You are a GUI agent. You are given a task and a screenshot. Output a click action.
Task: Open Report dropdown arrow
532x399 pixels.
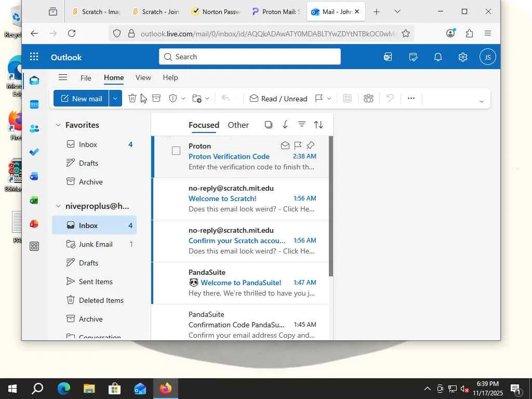[183, 98]
